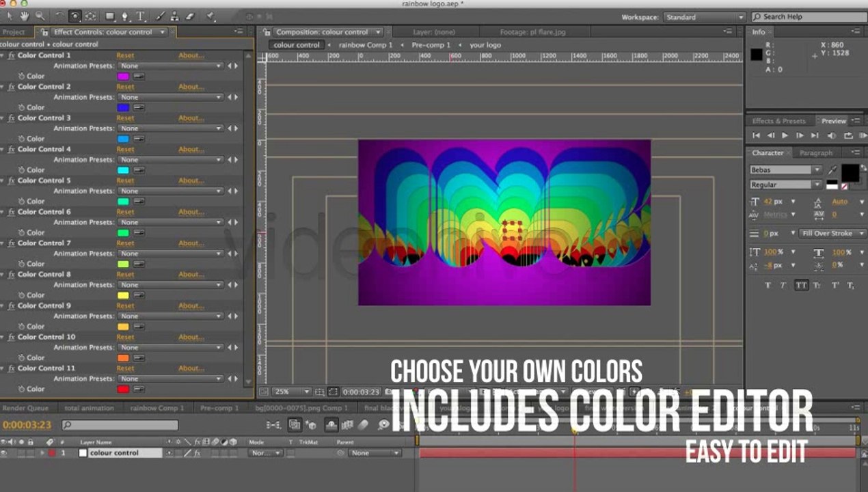The height and width of the screenshot is (492, 868).
Task: Toggle the Draft 3D timeline button
Action: tap(312, 425)
